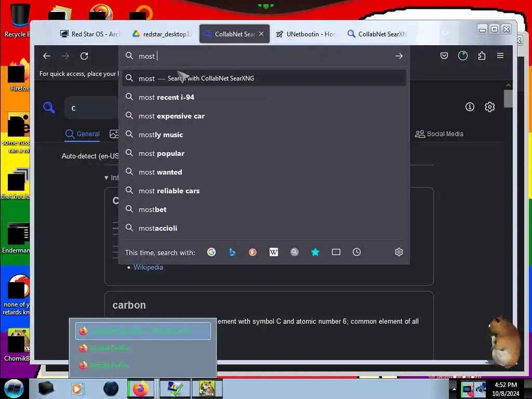
Task: Open the Auto-detect (en-US) language dropdown
Action: point(90,156)
